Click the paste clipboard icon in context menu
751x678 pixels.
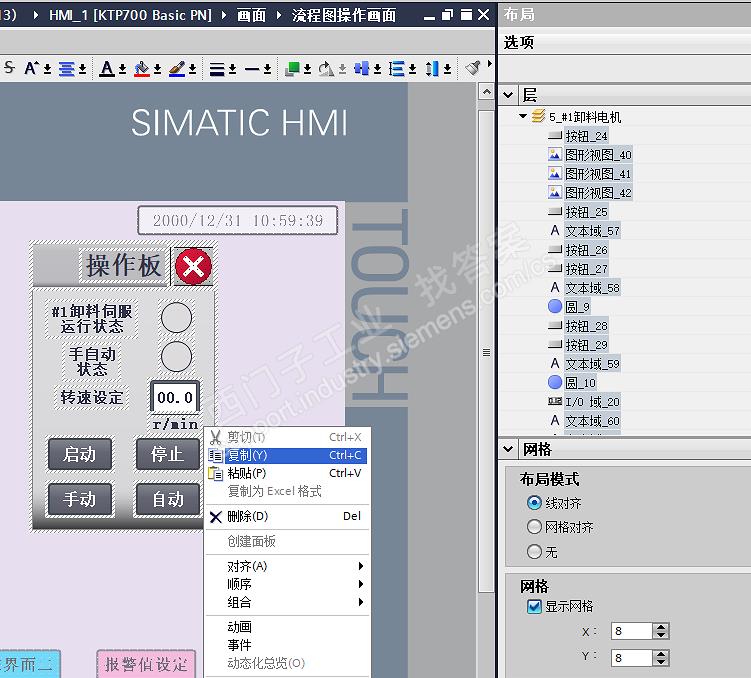(x=216, y=473)
